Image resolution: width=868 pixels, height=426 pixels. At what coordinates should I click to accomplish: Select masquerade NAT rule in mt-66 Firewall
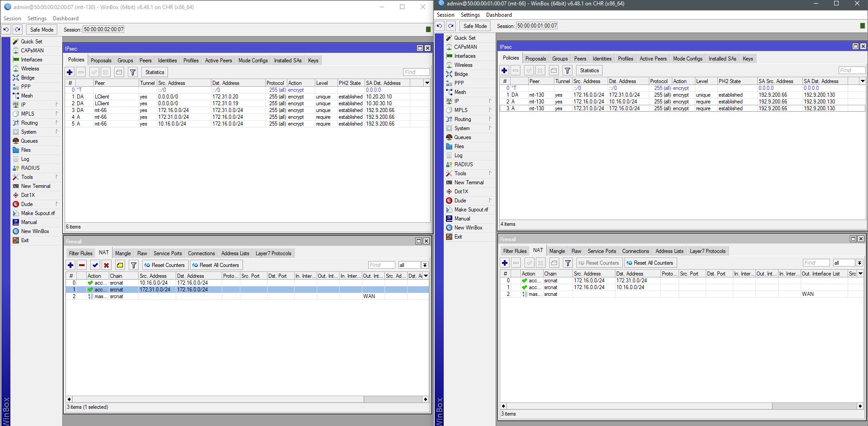coord(681,294)
